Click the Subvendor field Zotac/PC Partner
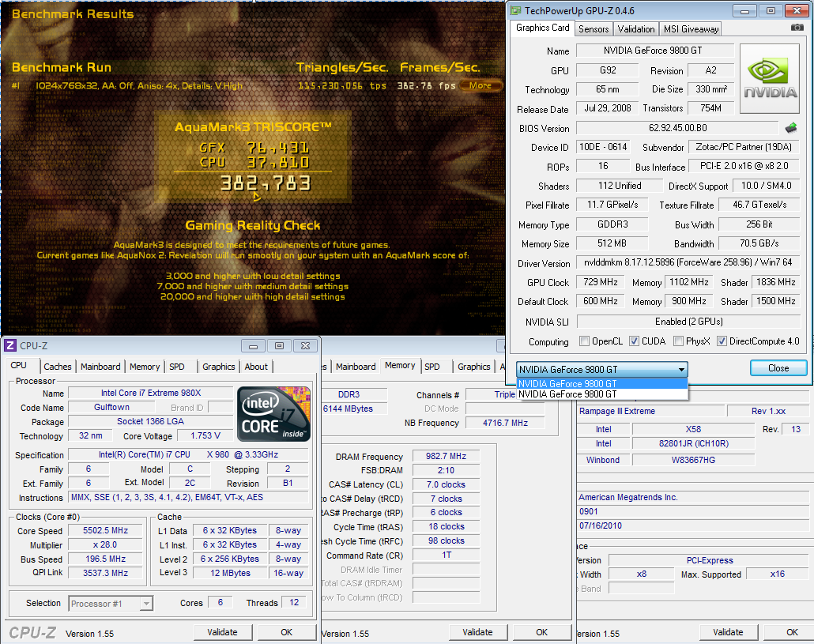Image resolution: width=814 pixels, height=644 pixels. click(744, 147)
